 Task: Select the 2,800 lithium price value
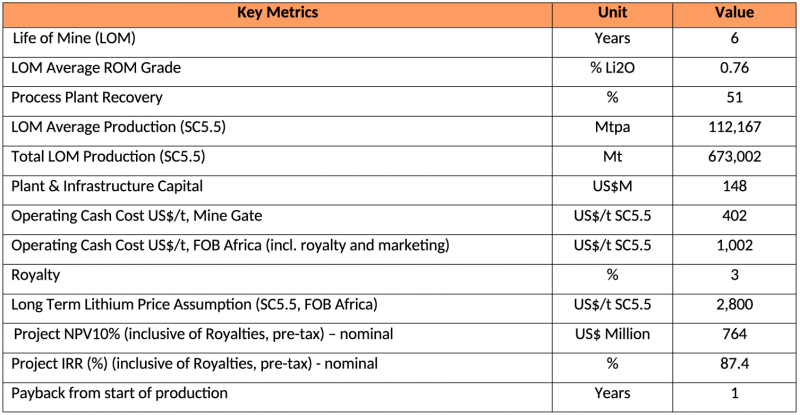[734, 304]
